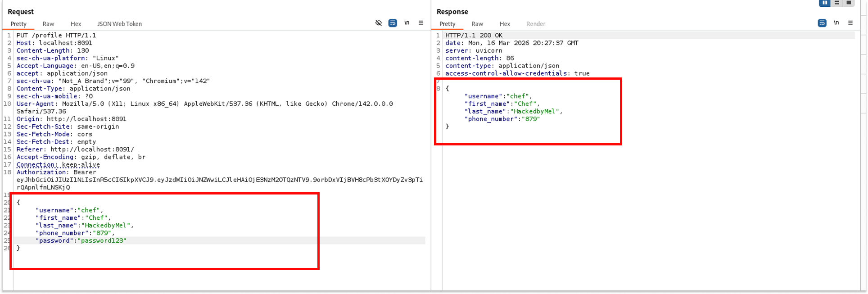The width and height of the screenshot is (868, 294).
Task: Select the Pretty tab in Request panel
Action: coord(18,24)
